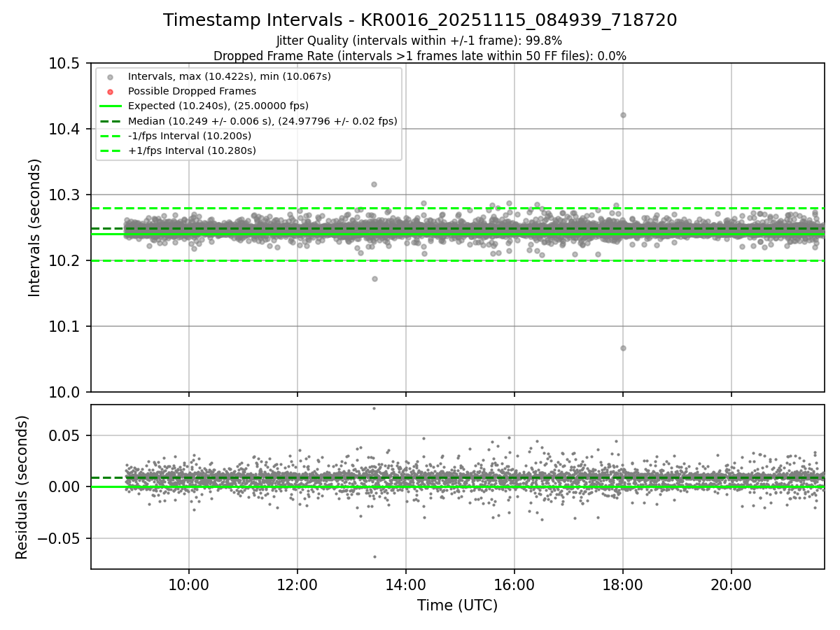Click the 18:00 x-axis tick label
Viewport: 840px width, 630px height.
pos(623,584)
